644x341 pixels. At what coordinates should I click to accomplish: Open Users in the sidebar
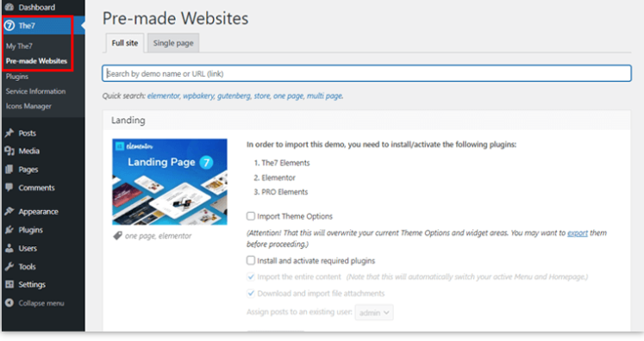[x=28, y=248]
